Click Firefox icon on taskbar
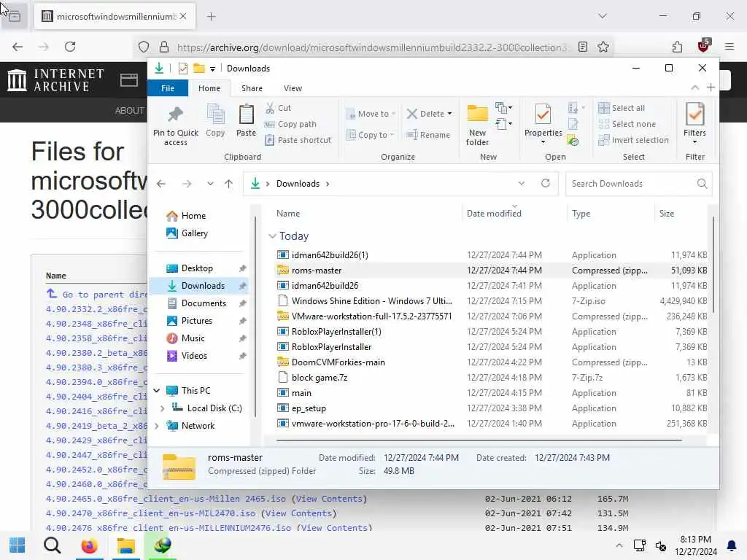This screenshot has width=747, height=560. coord(88,545)
